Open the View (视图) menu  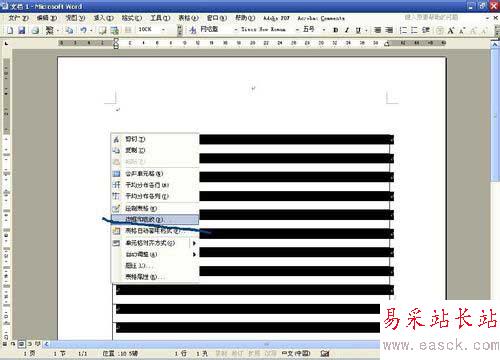click(75, 18)
